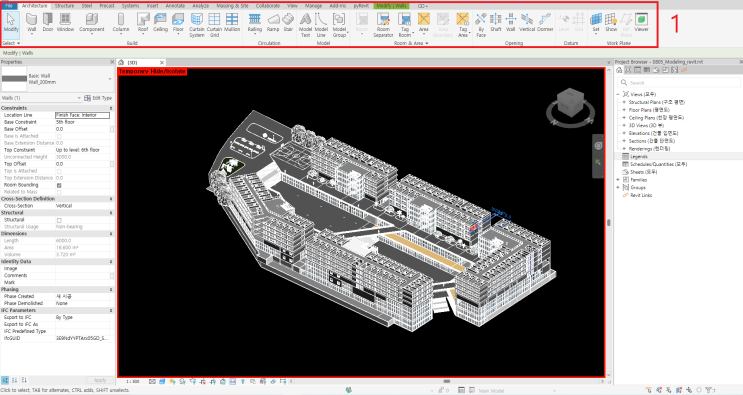Expand Structural Plans in Project Browser
Screen dimensions: 743x395
[x=624, y=102]
